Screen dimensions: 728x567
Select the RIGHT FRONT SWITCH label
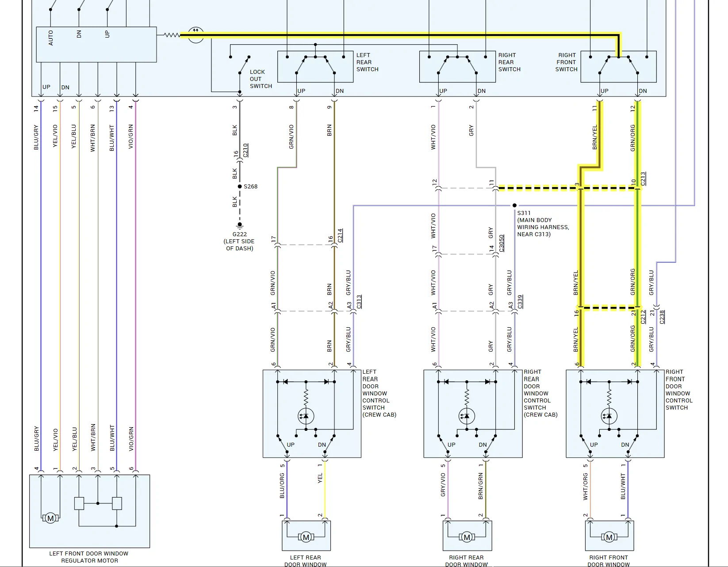click(567, 62)
